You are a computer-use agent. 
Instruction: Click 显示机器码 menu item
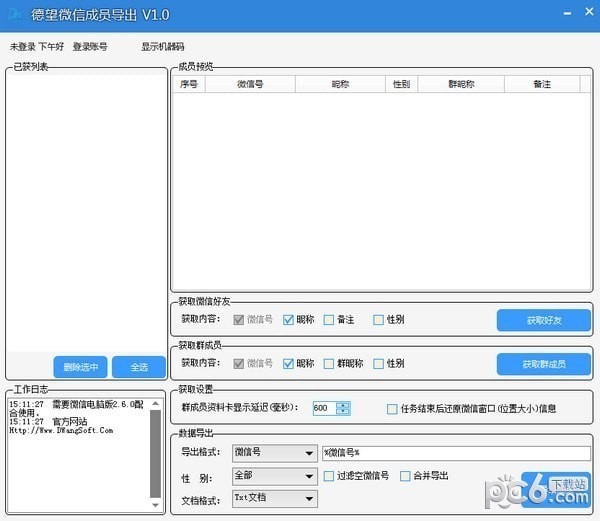pyautogui.click(x=163, y=47)
